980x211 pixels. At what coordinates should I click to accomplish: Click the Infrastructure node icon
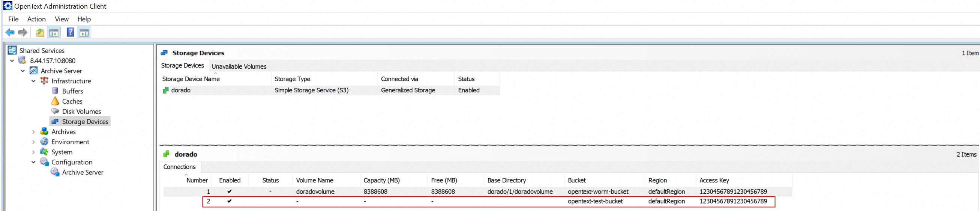point(45,81)
